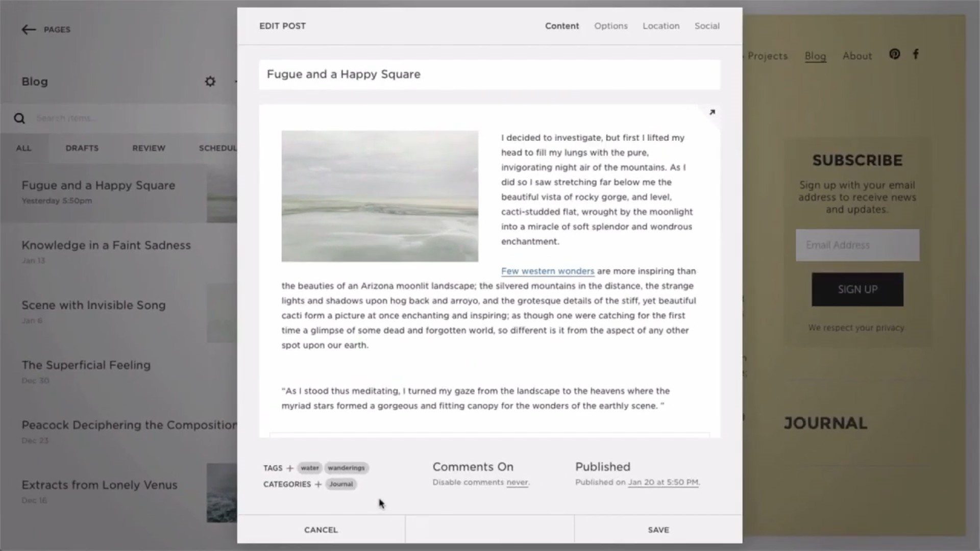Click the REVIEW filter option
Viewport: 980px width, 551px height.
[149, 148]
